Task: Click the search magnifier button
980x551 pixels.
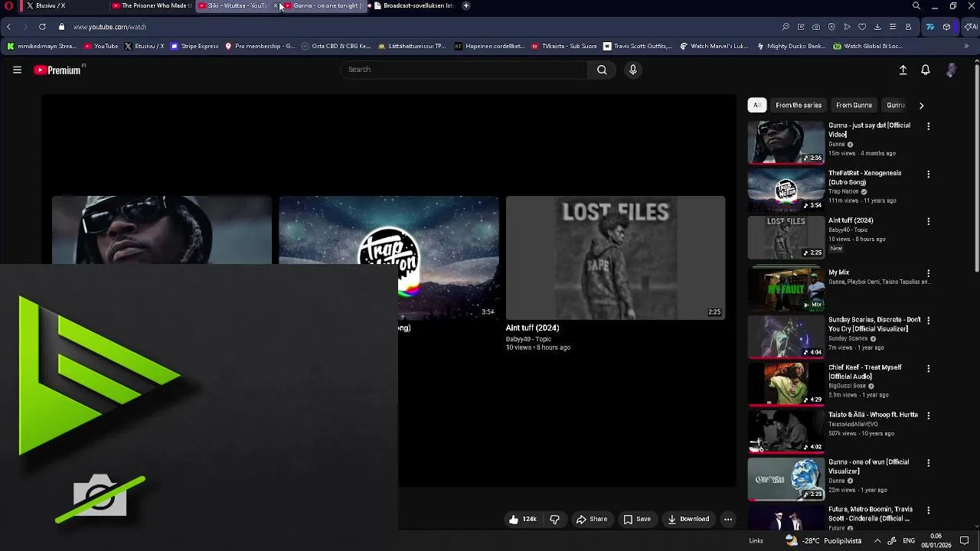Action: [602, 70]
